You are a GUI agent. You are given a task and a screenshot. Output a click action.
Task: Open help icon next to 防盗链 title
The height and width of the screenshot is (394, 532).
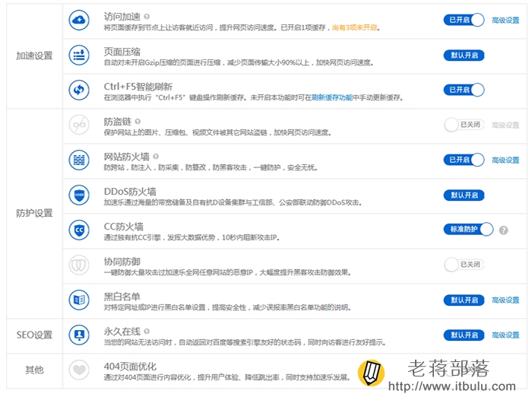(x=138, y=121)
